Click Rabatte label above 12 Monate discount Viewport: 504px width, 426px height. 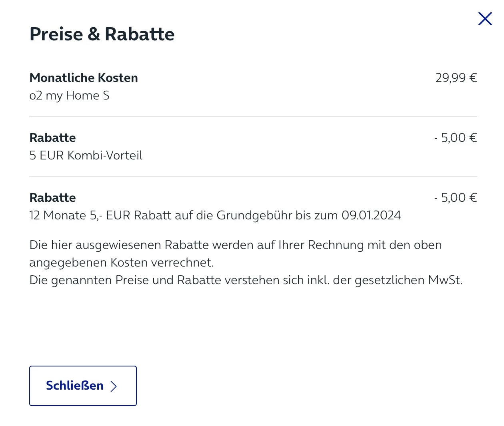52,197
